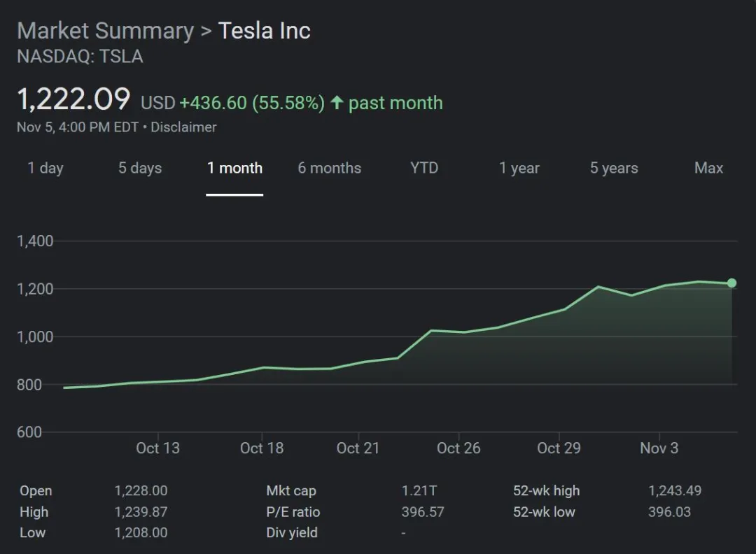Click the 1 month tab
This screenshot has width=756, height=554.
click(x=234, y=168)
